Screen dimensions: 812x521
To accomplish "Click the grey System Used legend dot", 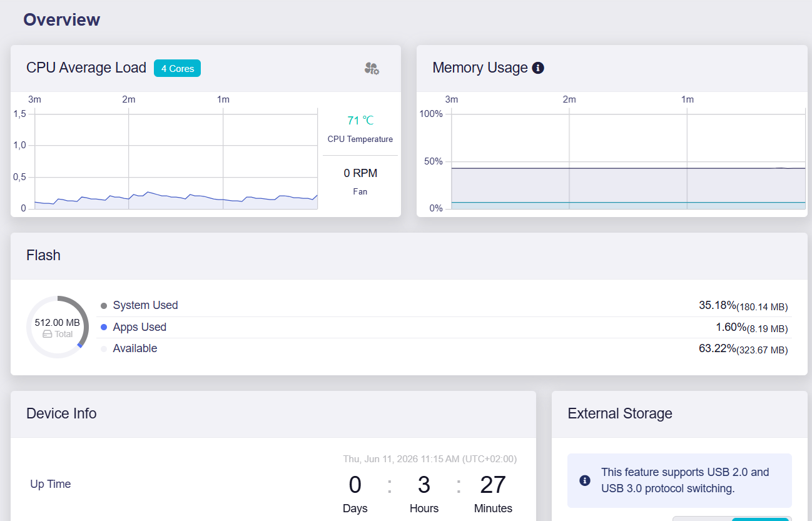I will [x=104, y=306].
